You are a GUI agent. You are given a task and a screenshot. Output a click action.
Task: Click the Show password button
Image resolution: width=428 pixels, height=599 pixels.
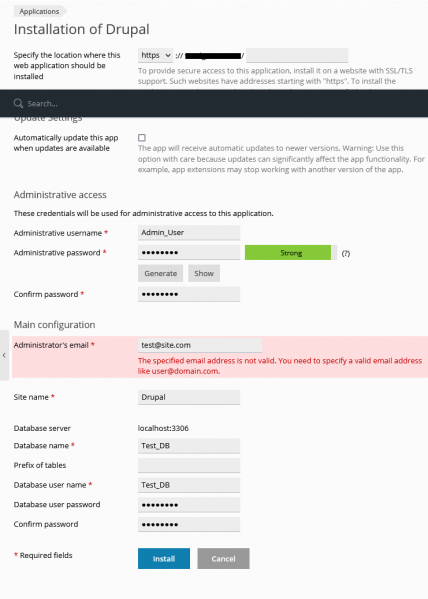[204, 273]
